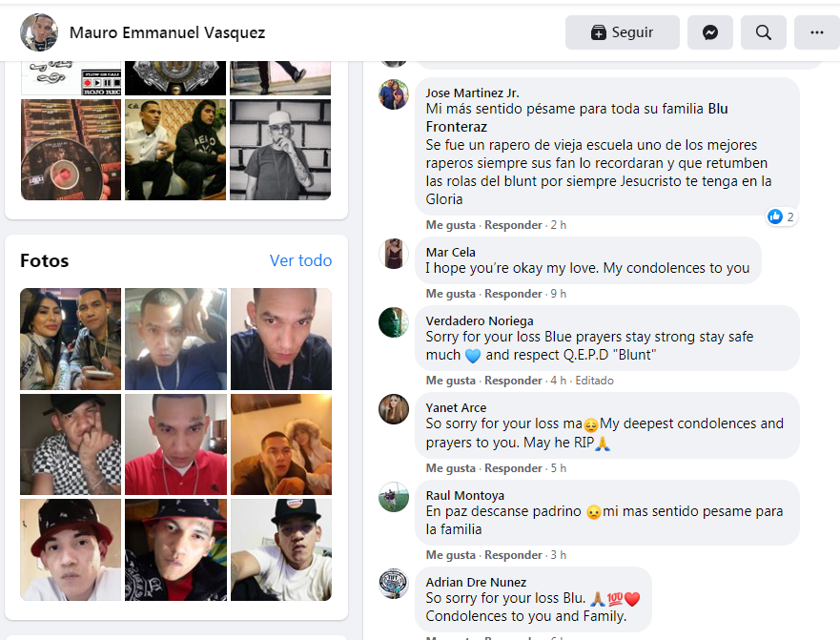This screenshot has height=640, width=840.
Task: Follow profile with the Seguir button
Action: click(622, 32)
